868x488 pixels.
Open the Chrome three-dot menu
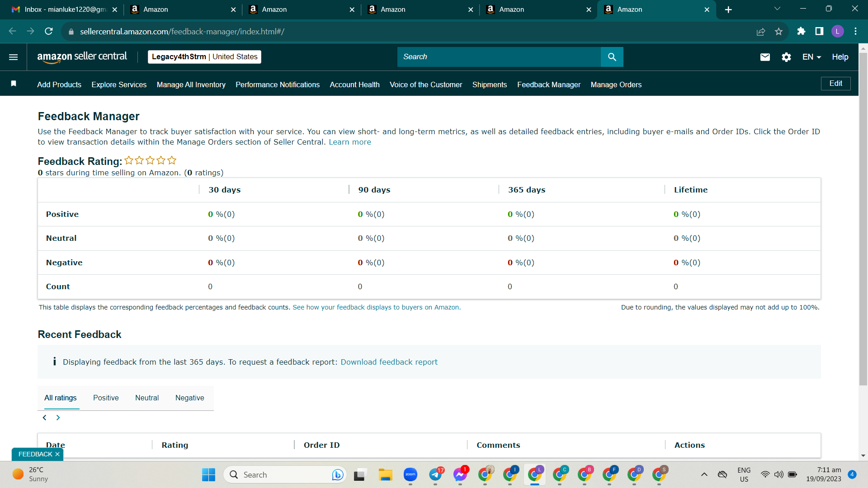(855, 31)
